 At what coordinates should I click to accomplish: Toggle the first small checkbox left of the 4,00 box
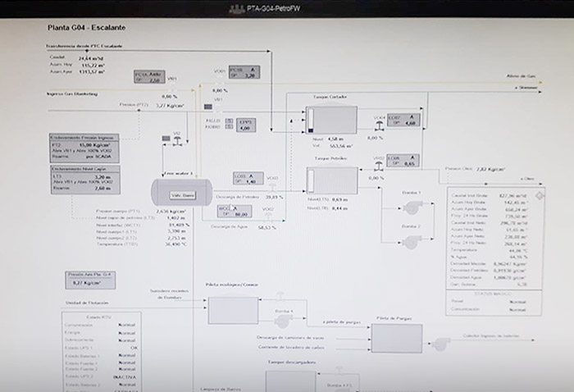click(x=229, y=121)
